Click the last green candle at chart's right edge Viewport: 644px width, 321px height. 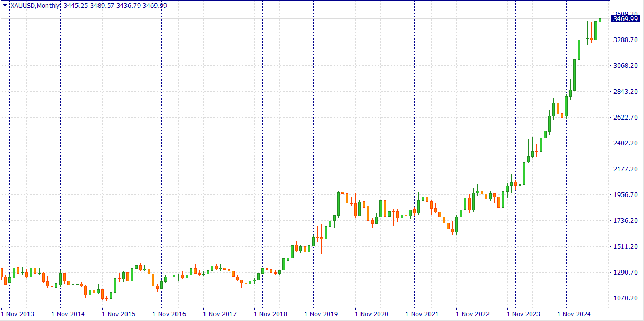pos(600,20)
